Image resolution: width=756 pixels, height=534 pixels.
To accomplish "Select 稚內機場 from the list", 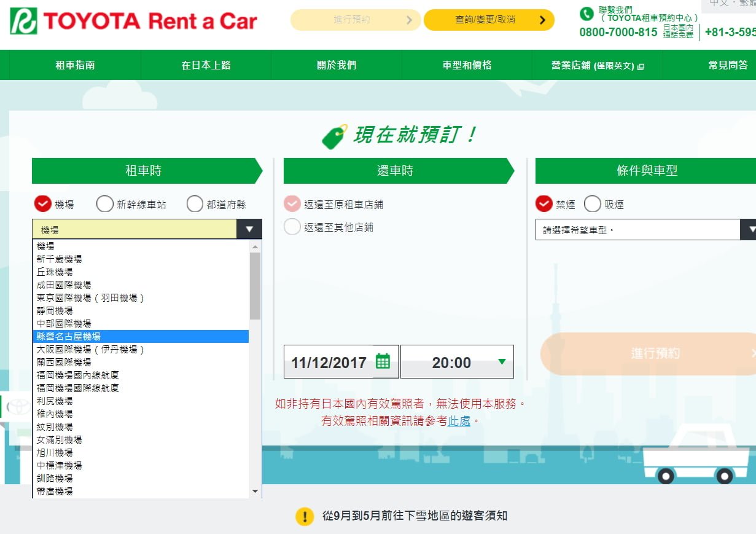I will pos(141,414).
